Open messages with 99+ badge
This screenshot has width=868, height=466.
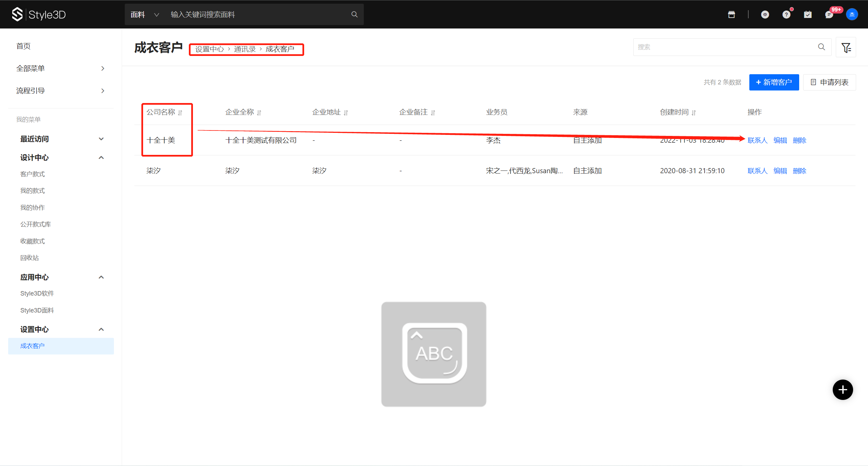click(829, 15)
